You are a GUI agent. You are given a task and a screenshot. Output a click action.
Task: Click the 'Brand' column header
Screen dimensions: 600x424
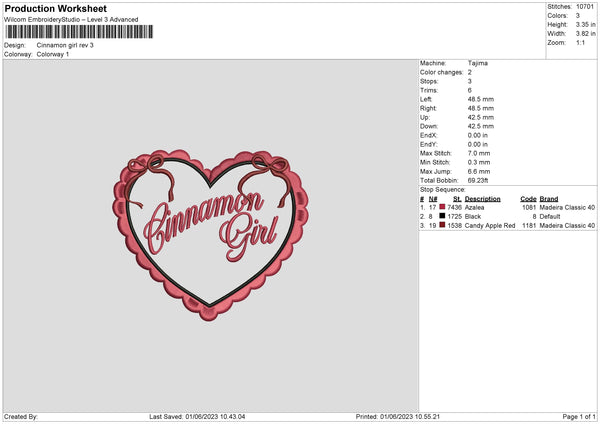[x=549, y=199]
